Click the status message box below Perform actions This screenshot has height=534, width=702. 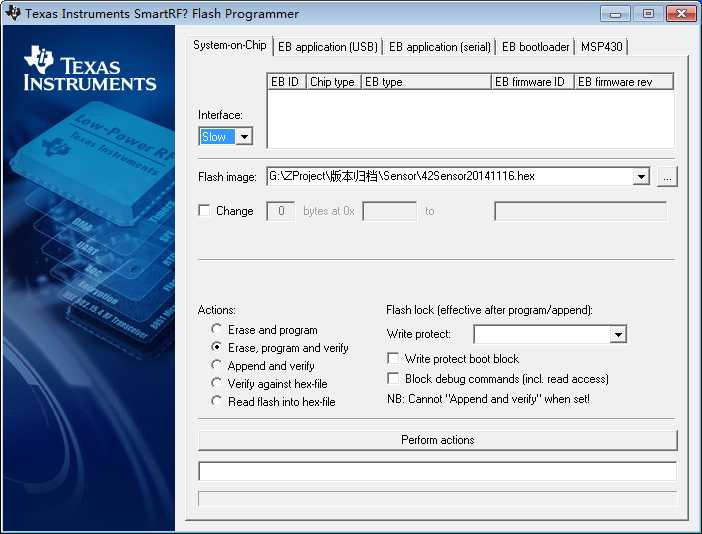point(437,471)
